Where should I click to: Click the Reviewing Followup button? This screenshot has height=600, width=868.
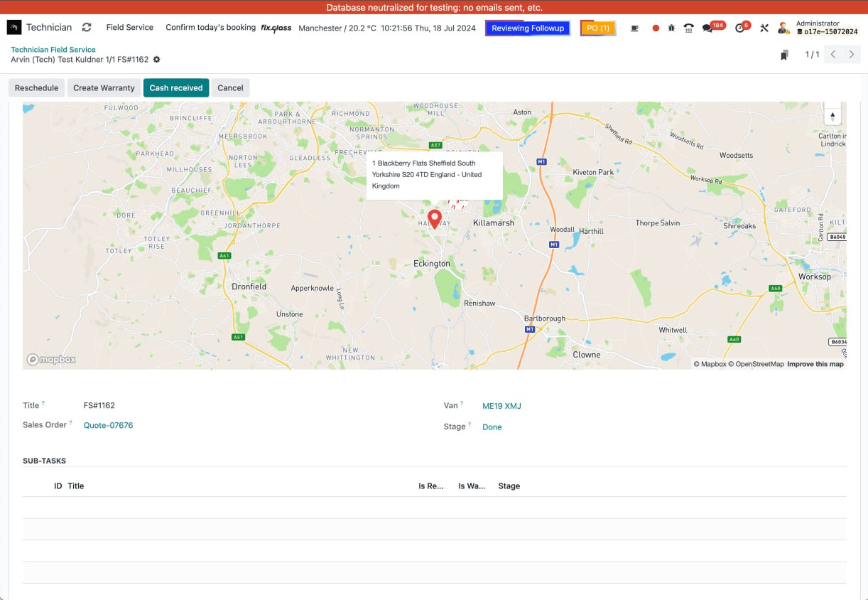[x=528, y=28]
